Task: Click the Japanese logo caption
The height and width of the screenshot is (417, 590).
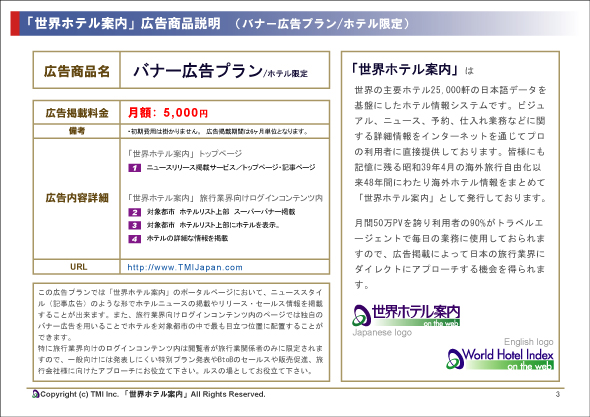Action: coord(382,332)
